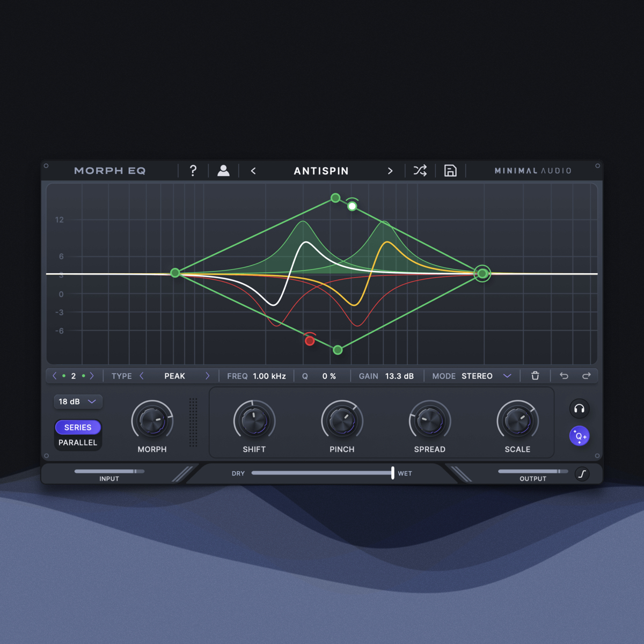Open the user account profile icon
The width and height of the screenshot is (644, 644).
click(223, 171)
